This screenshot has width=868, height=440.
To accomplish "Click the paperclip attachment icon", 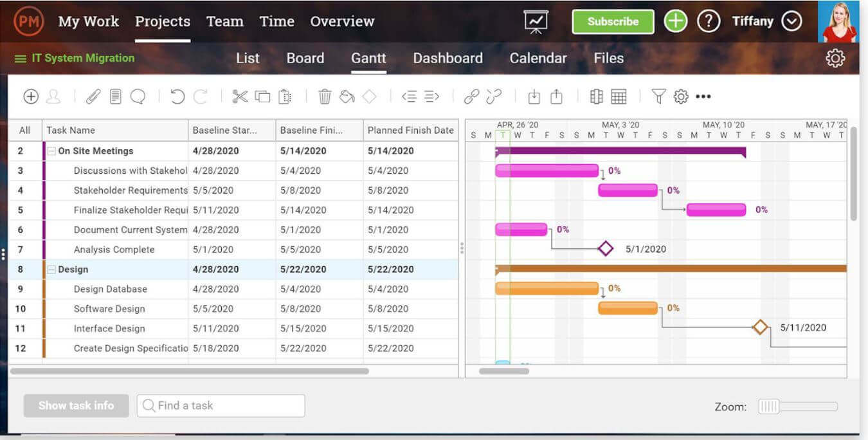I will click(x=93, y=96).
